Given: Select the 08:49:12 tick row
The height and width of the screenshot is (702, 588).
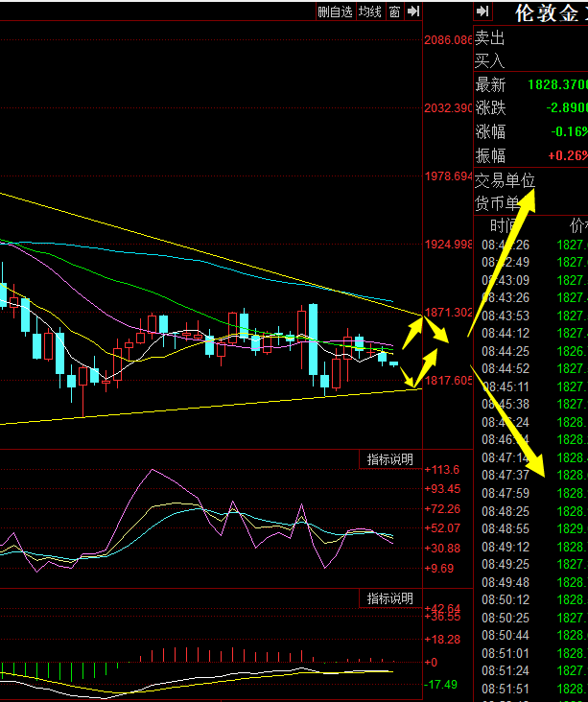Looking at the screenshot, I should click(530, 547).
